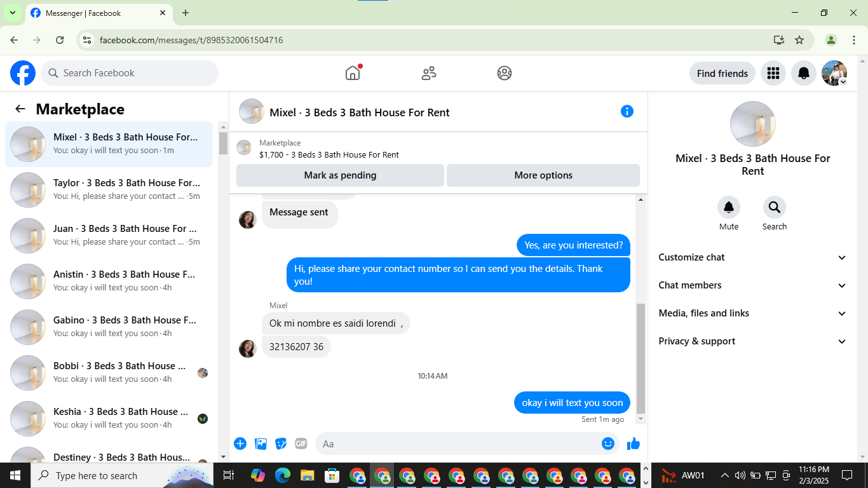The height and width of the screenshot is (488, 868).
Task: Expand Media, files and links section
Action: (753, 313)
